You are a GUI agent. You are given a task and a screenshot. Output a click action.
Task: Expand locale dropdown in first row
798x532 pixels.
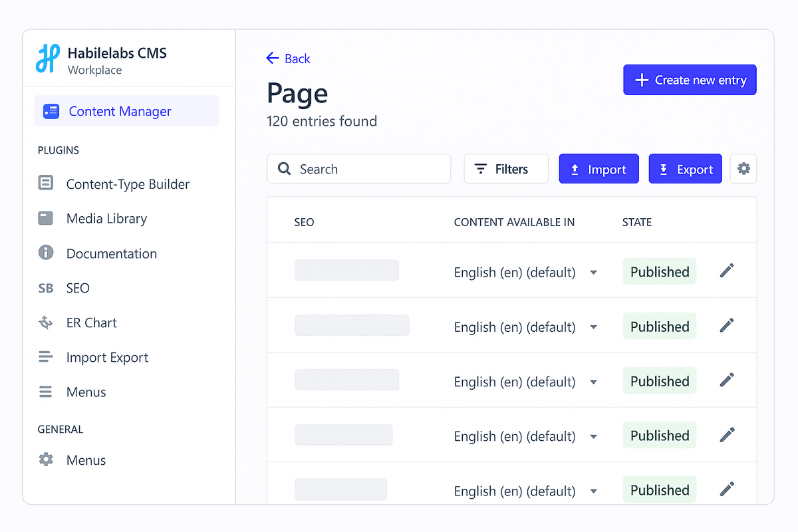(594, 273)
